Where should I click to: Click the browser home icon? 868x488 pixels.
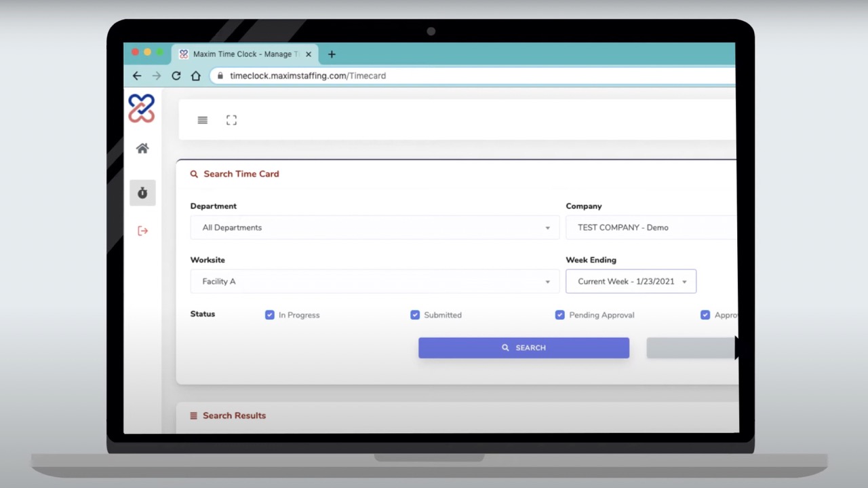196,76
